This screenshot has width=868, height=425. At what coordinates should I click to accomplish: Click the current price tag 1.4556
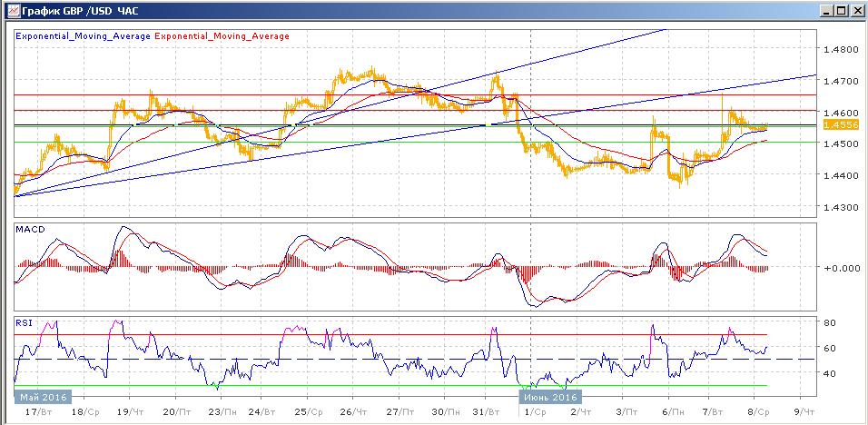pos(841,125)
